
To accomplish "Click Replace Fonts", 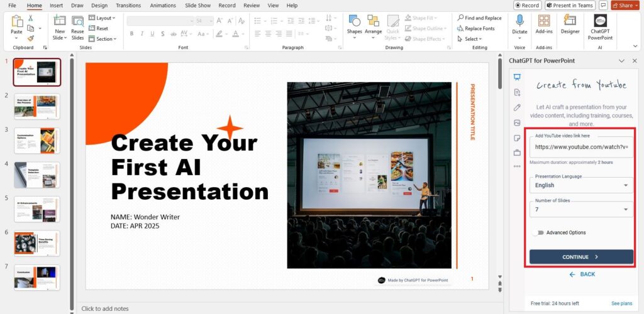I will pyautogui.click(x=476, y=28).
